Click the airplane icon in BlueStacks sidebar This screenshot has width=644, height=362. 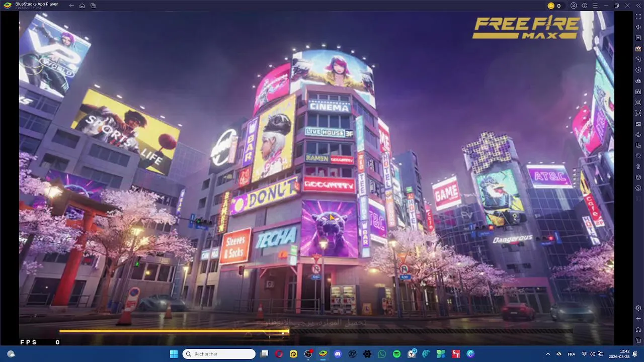[x=638, y=134]
